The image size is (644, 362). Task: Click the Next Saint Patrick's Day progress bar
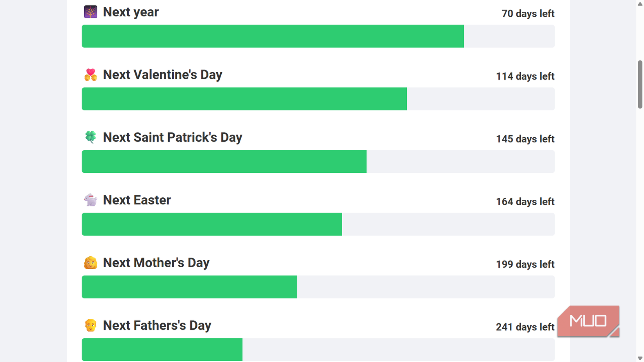[x=318, y=161]
